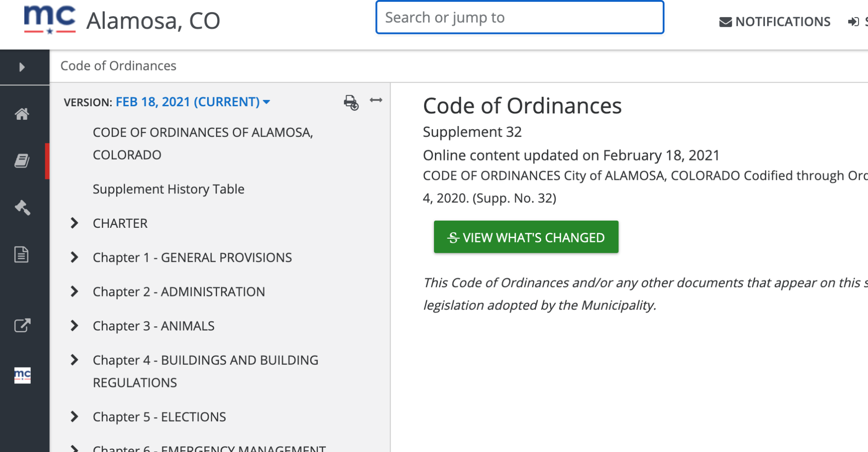This screenshot has width=868, height=452.
Task: Click the Municode logo icon in sidebar
Action: pyautogui.click(x=22, y=375)
